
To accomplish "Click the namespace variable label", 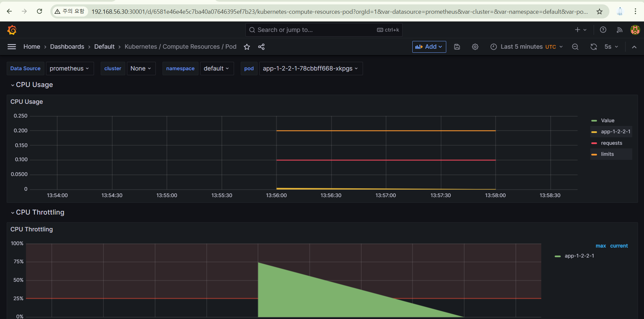I will click(180, 69).
